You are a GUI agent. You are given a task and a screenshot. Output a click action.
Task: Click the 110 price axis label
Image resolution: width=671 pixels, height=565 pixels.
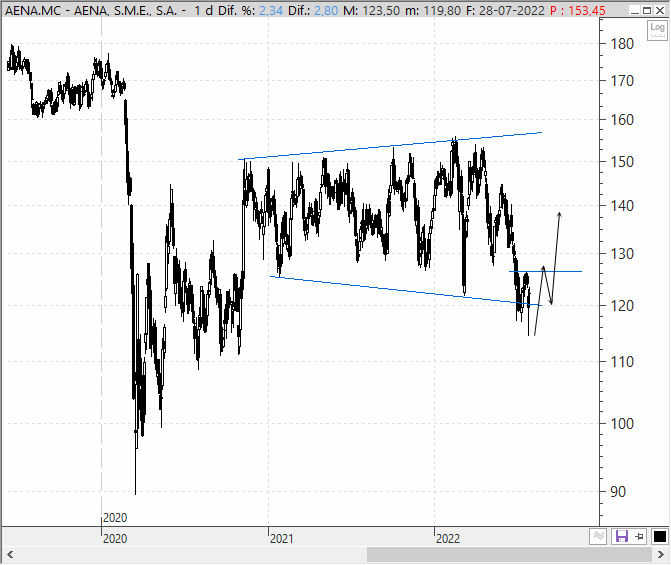(x=622, y=362)
